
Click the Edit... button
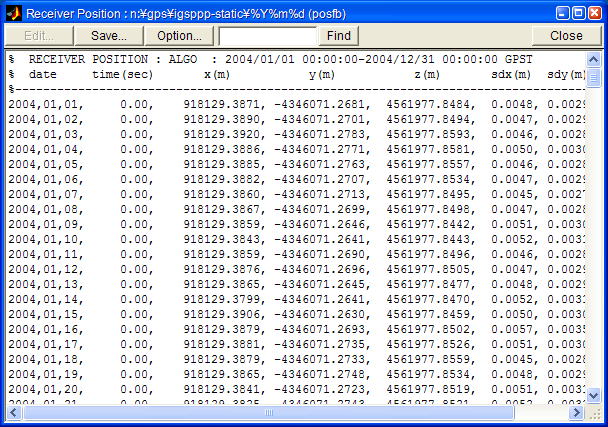(x=39, y=35)
